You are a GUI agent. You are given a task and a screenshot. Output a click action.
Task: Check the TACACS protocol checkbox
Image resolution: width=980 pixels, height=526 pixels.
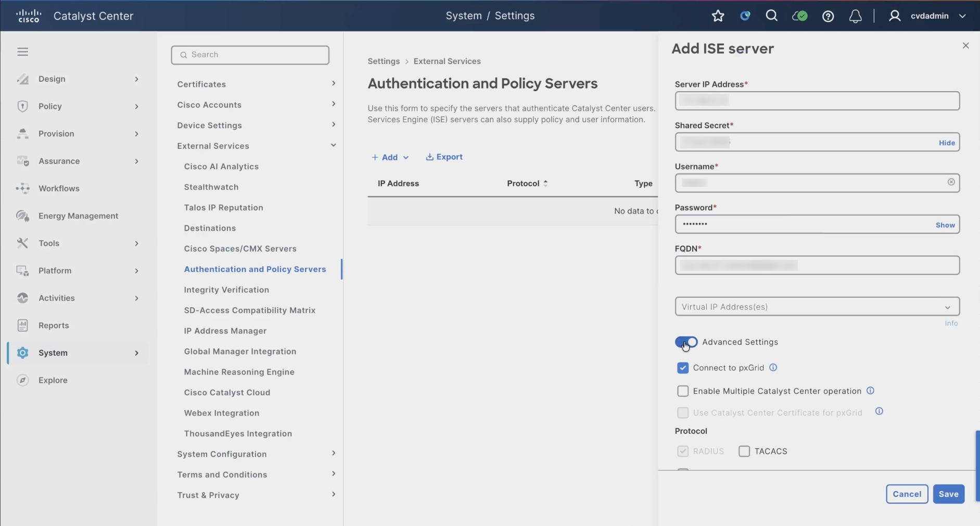(x=744, y=452)
